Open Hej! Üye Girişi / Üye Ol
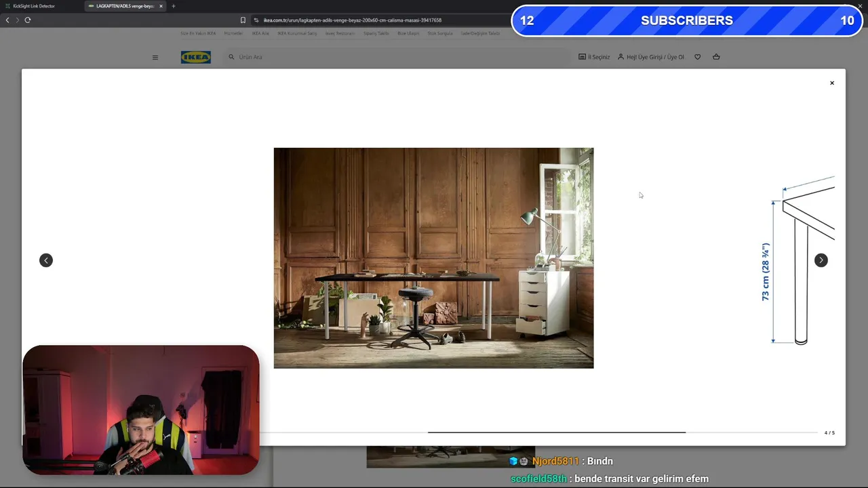Screen dimensions: 868x488 point(651,57)
